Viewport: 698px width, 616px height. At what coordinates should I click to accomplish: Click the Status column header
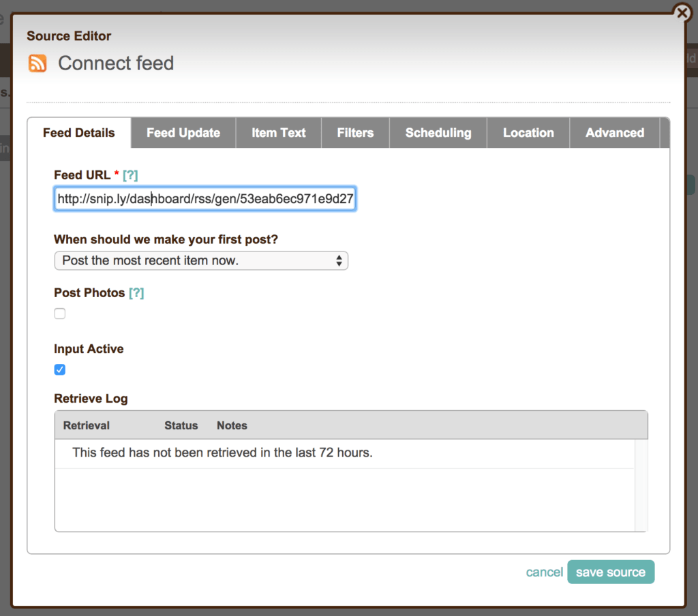[181, 425]
